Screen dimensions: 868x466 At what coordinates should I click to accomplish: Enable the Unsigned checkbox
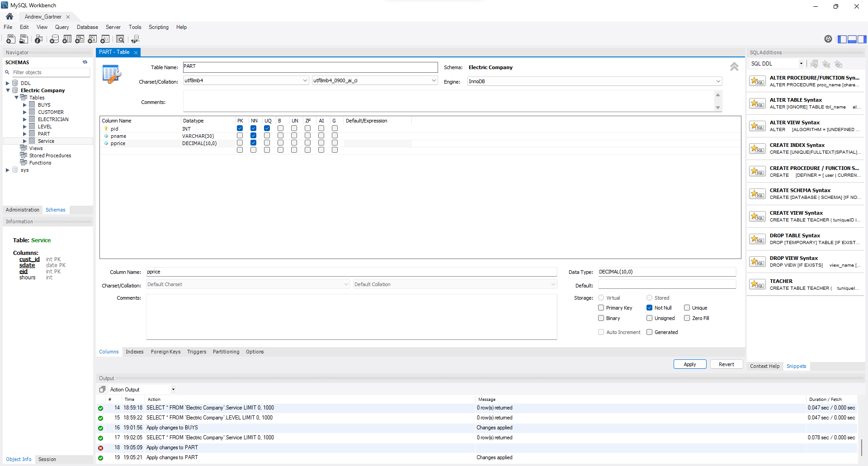click(650, 318)
